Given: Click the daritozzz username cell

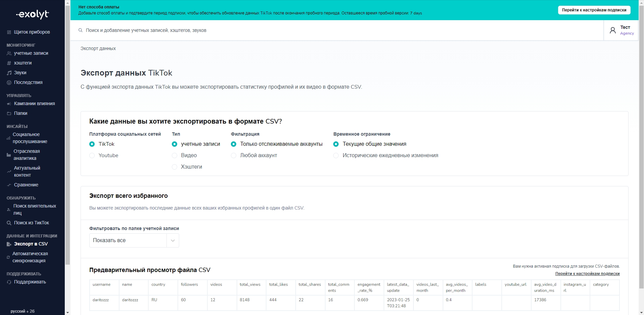Looking at the screenshot, I should pos(104,303).
